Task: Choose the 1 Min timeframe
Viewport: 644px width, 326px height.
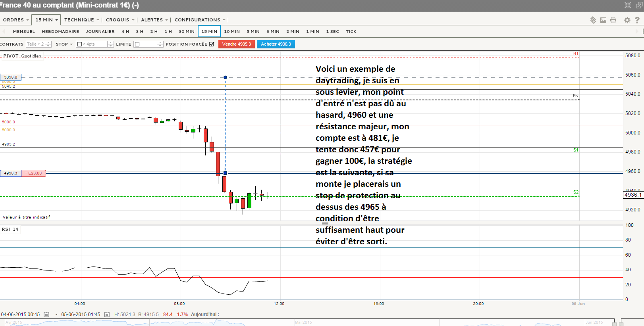Action: point(312,31)
